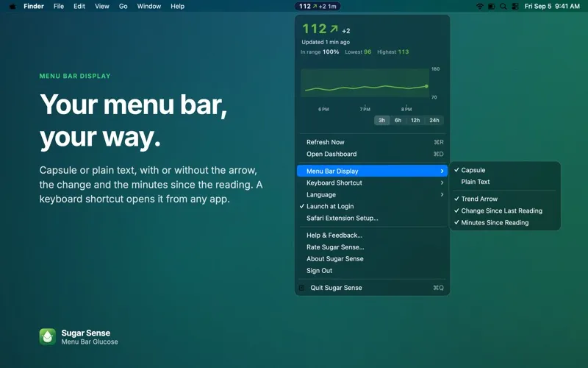Click the 'Updated 1 min ago' text
Image resolution: width=588 pixels, height=368 pixels.
pyautogui.click(x=326, y=42)
